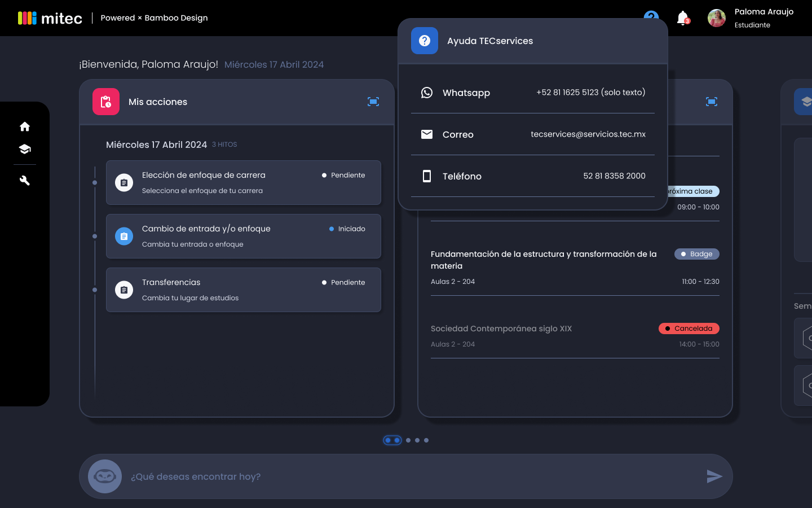The height and width of the screenshot is (508, 812).
Task: Click the active carousel page indicator
Action: tap(392, 440)
